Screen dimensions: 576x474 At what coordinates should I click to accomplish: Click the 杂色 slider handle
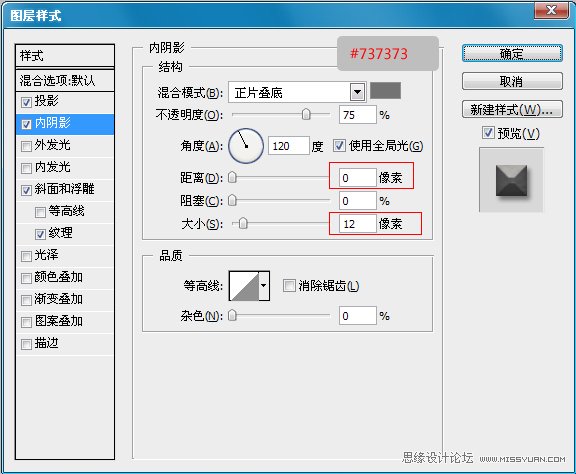[232, 315]
